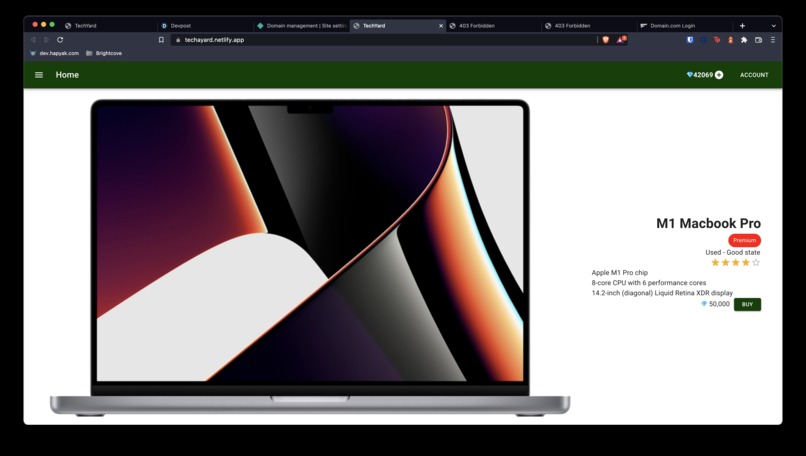806x456 pixels.
Task: Reload the current page
Action: click(60, 40)
